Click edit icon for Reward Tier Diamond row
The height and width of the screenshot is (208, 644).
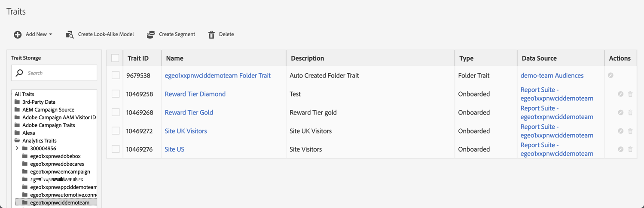[620, 94]
